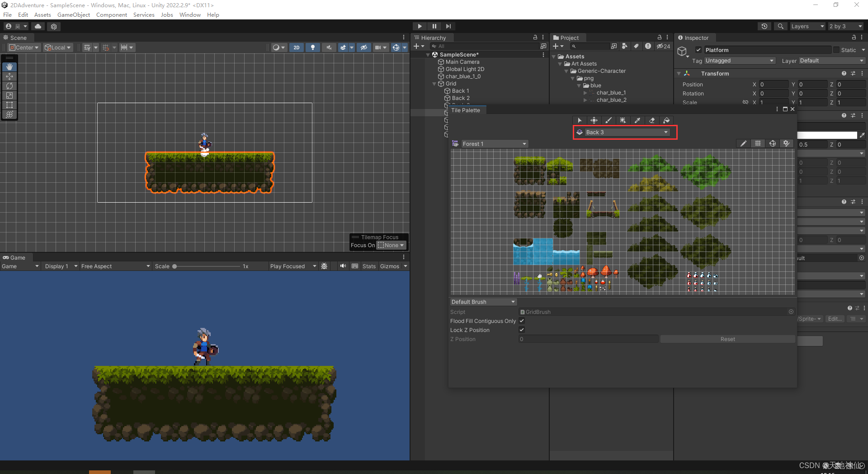The height and width of the screenshot is (474, 868).
Task: Select the Tile Palette selection arrow tool
Action: click(x=580, y=120)
